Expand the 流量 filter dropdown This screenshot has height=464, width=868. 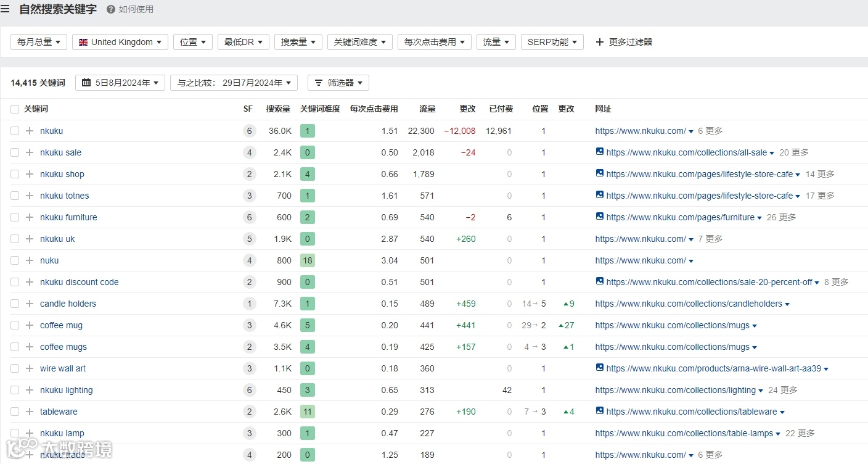tap(496, 42)
